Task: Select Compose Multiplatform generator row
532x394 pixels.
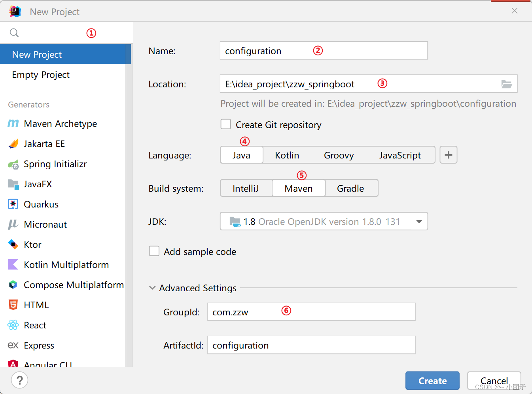Action: [x=63, y=285]
